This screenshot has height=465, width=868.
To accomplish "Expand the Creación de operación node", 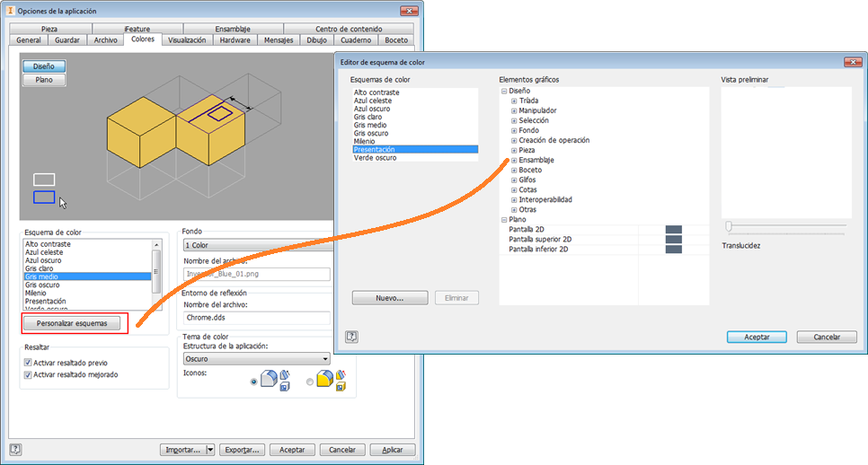I will click(x=514, y=140).
